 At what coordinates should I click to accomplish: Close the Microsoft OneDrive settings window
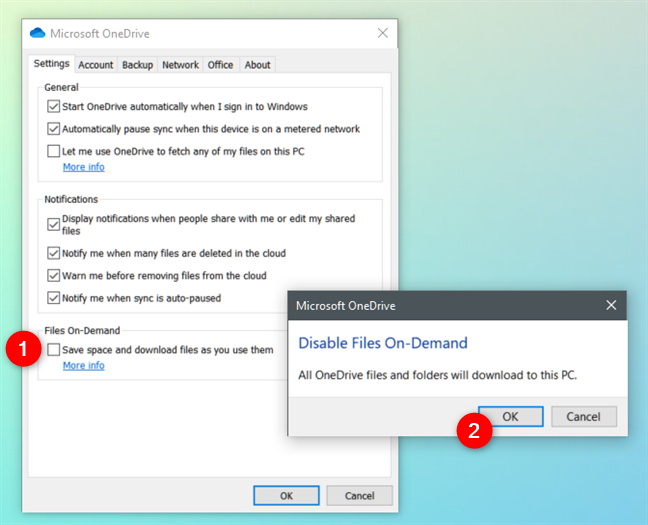pos(383,33)
